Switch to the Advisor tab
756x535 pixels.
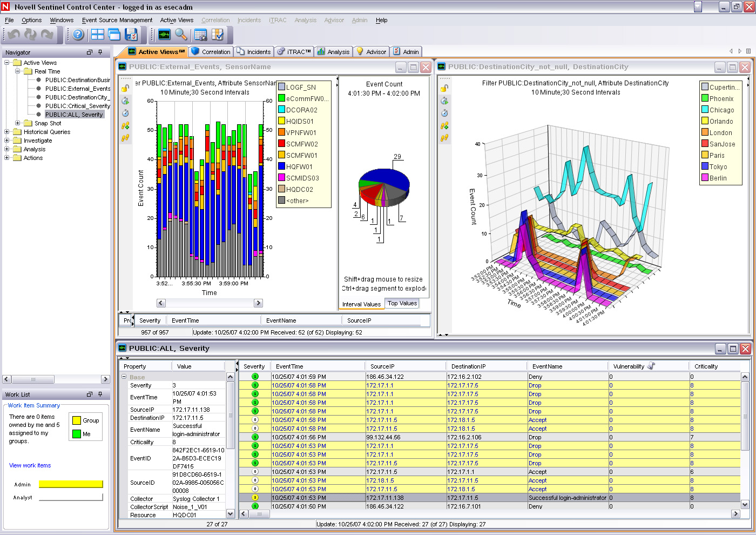(x=371, y=52)
